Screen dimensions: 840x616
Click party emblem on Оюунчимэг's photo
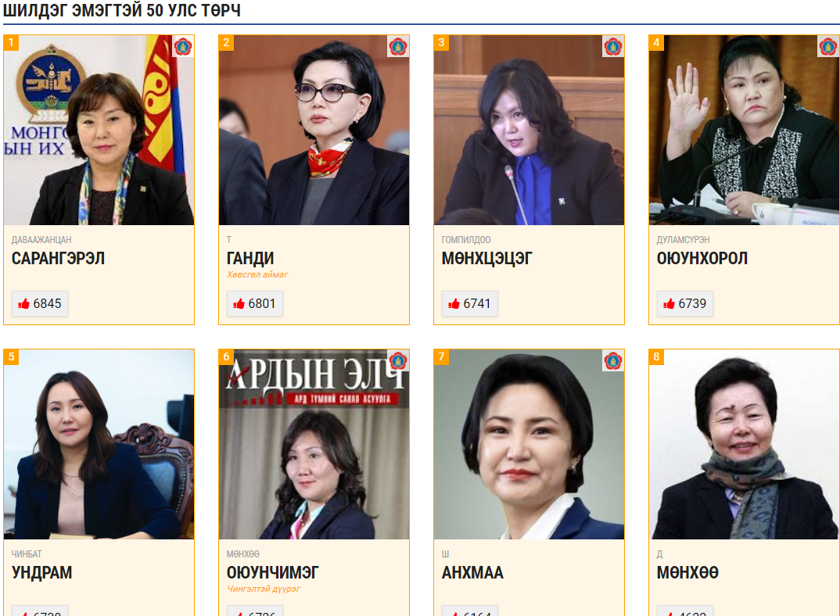(x=398, y=361)
